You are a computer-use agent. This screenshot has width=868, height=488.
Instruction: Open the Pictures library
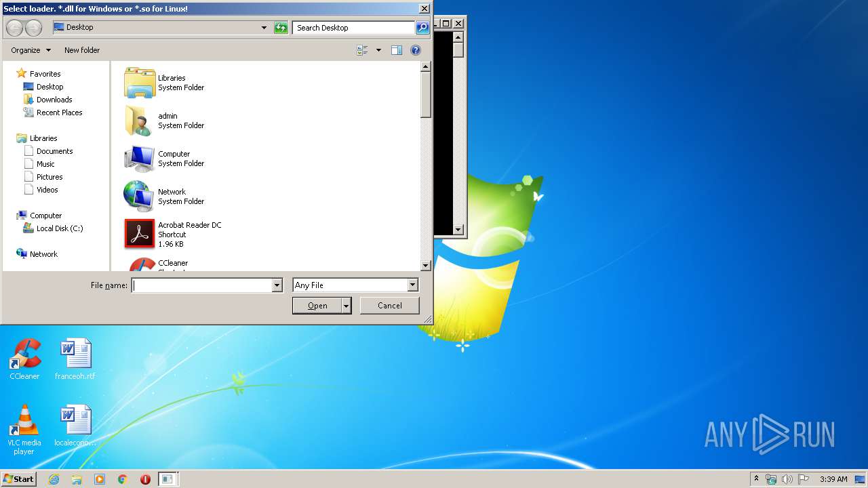point(50,177)
